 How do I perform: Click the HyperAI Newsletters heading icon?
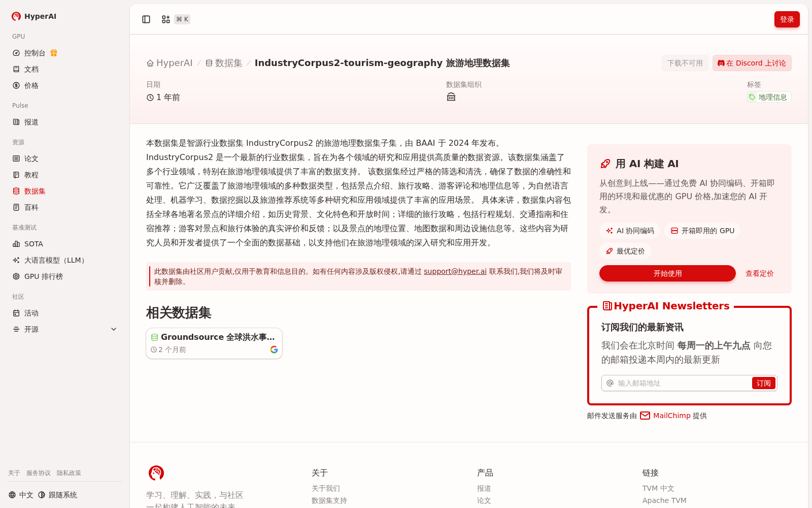(607, 306)
